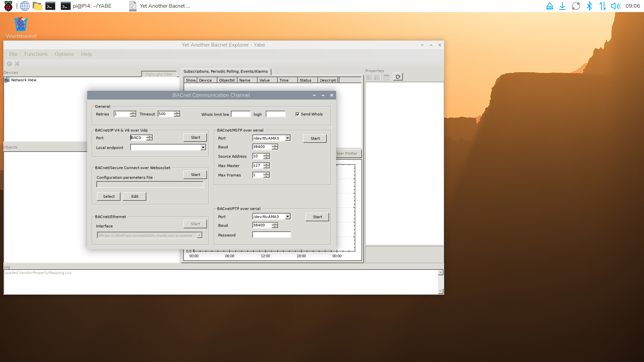Refresh the Properties panel
This screenshot has width=644, height=362.
tap(398, 77)
